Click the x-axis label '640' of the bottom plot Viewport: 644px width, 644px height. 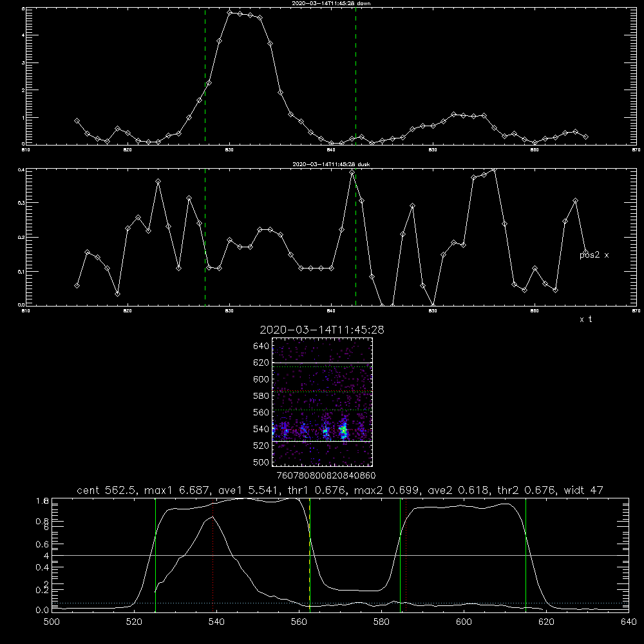click(x=629, y=622)
